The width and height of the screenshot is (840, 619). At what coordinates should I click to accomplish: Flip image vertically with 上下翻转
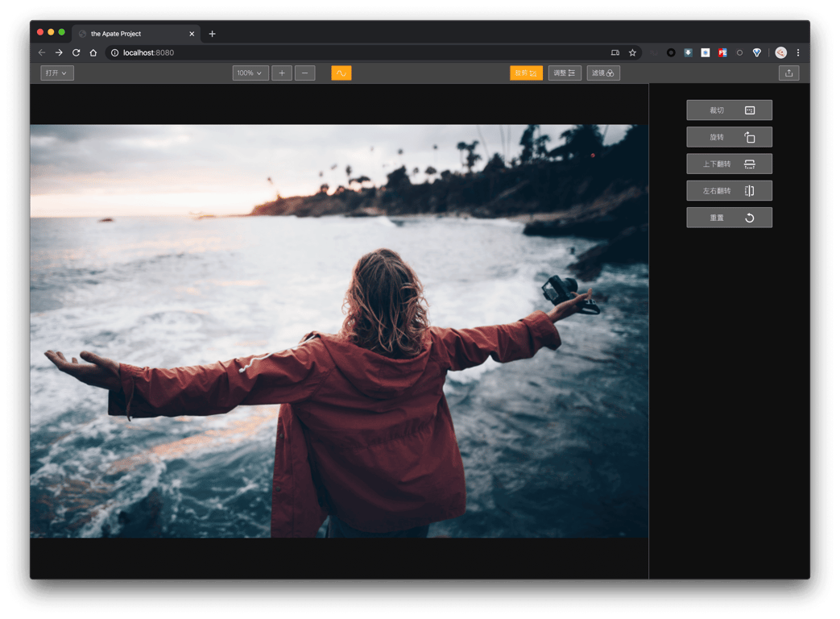point(729,164)
